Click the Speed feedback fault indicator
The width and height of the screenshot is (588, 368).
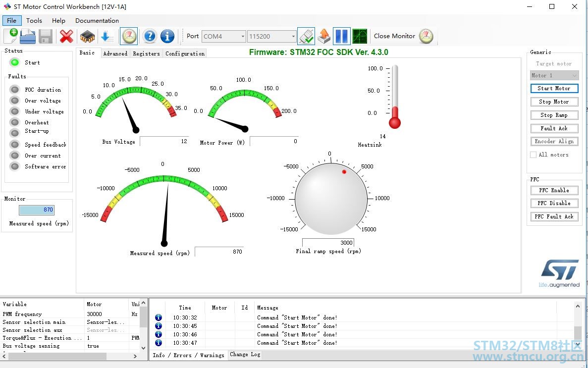point(15,145)
